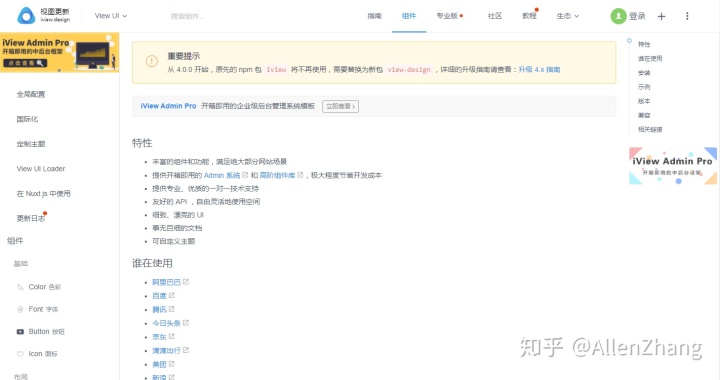Click the 组件 sidebar group heading
720x380 pixels.
click(15, 241)
